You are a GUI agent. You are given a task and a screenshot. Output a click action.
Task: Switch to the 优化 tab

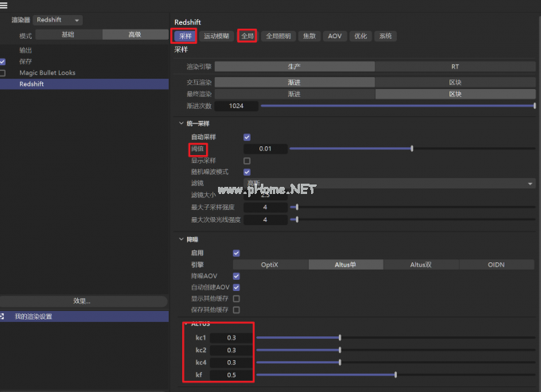pyautogui.click(x=360, y=36)
